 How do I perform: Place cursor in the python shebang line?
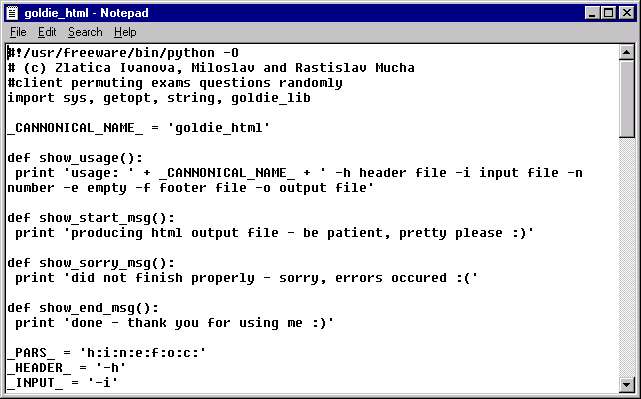click(123, 53)
